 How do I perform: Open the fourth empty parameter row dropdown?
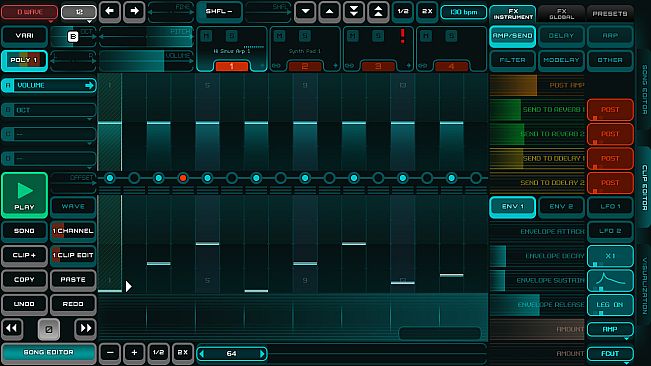[49, 159]
